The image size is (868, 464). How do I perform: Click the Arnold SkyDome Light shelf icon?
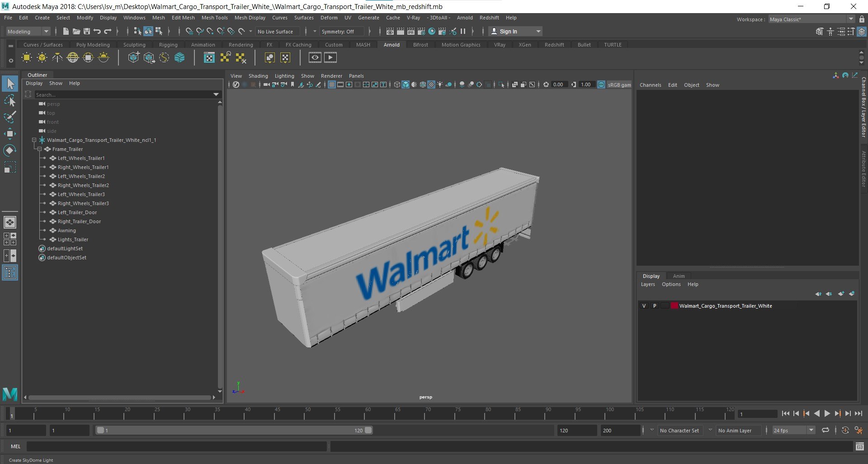73,57
